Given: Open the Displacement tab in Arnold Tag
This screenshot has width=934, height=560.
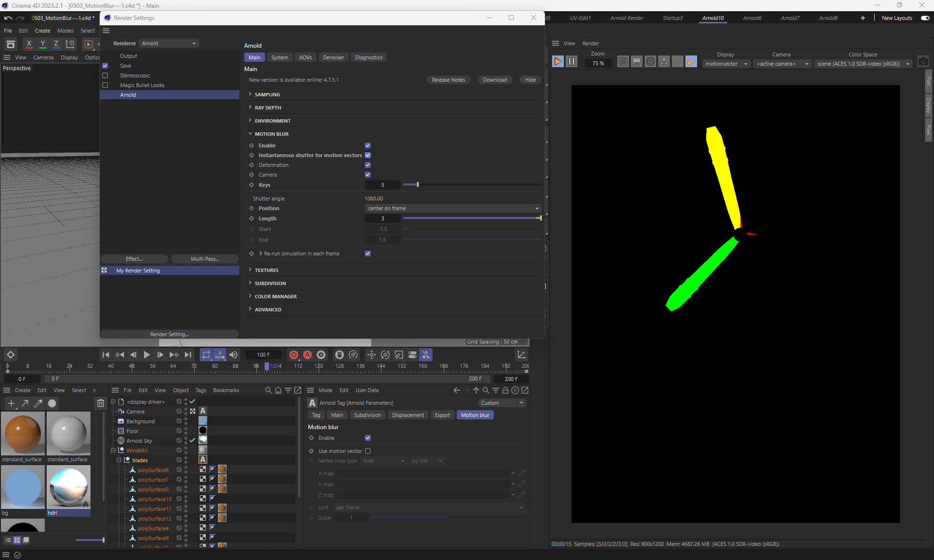Looking at the screenshot, I should pos(408,415).
